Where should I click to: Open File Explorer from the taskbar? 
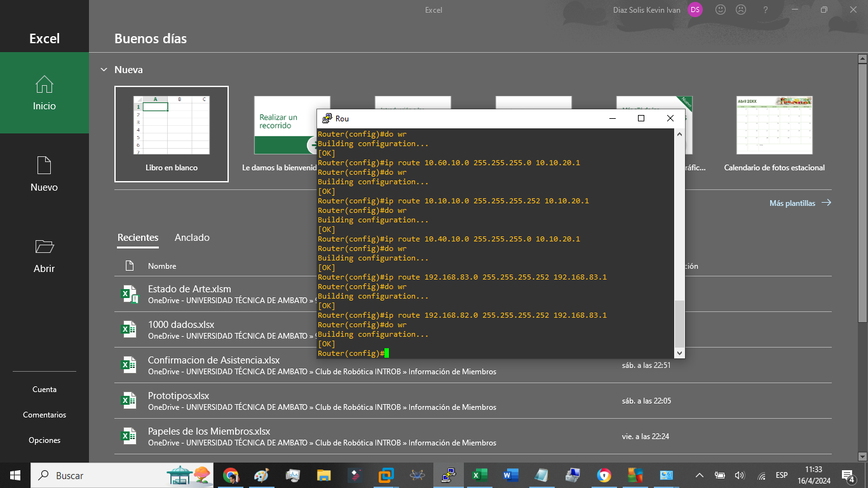pos(323,475)
